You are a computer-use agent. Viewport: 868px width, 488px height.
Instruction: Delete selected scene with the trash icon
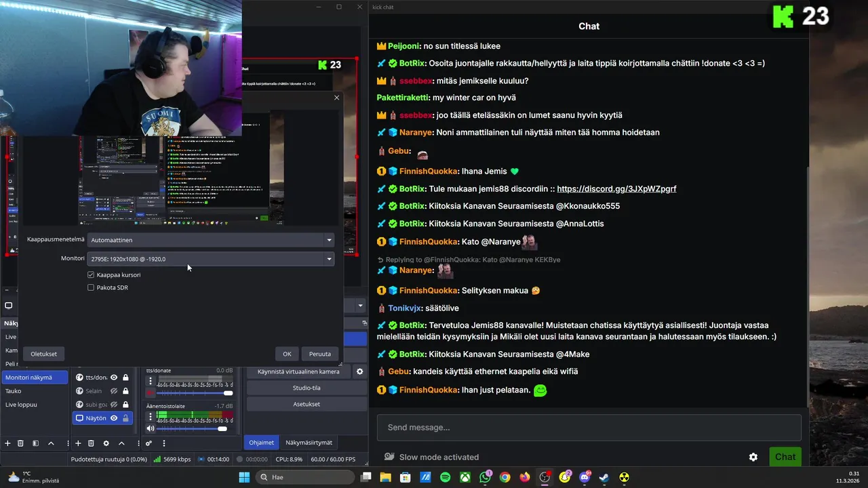click(20, 443)
